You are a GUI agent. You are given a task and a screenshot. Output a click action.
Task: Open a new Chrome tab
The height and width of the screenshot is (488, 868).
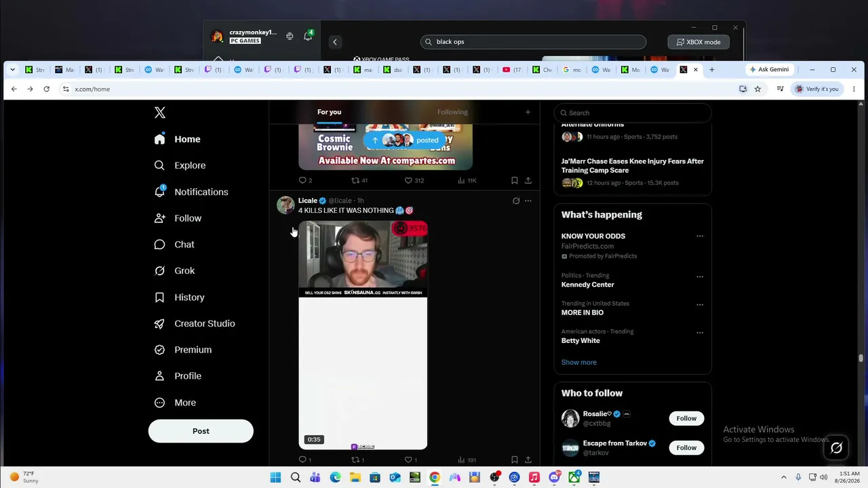coord(711,70)
